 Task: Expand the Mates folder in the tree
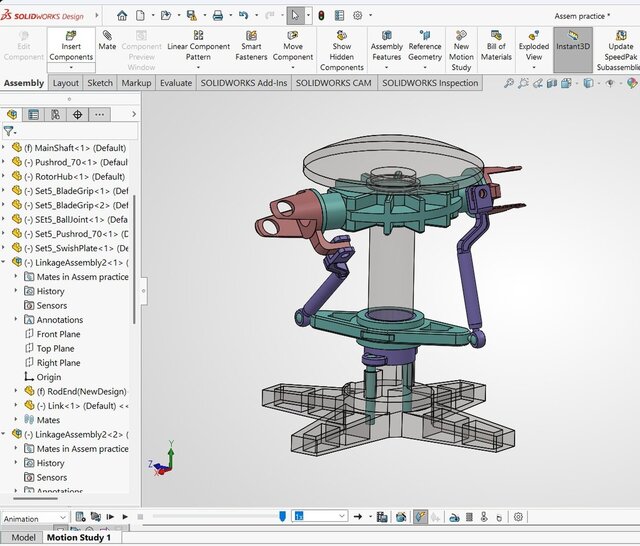pos(16,419)
